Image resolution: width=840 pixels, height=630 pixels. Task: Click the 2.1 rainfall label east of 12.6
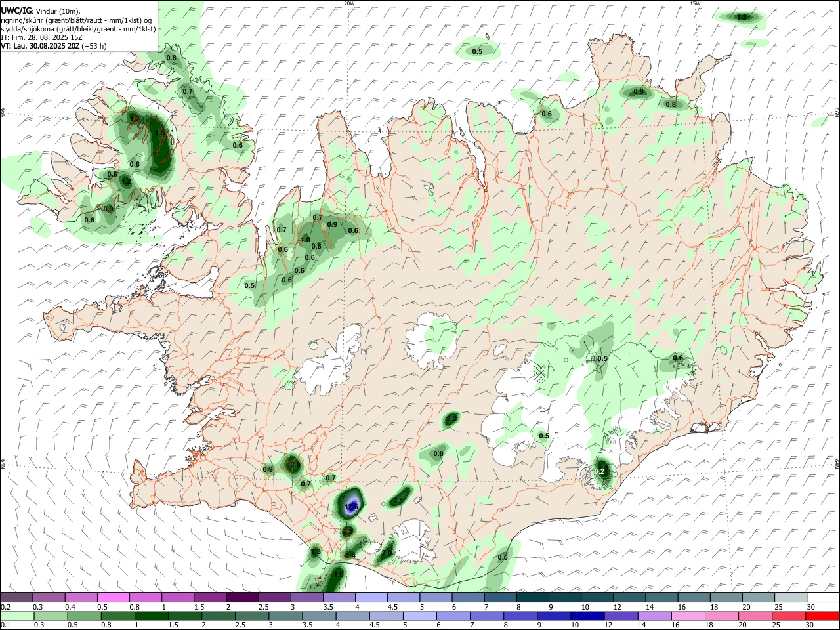(x=398, y=501)
